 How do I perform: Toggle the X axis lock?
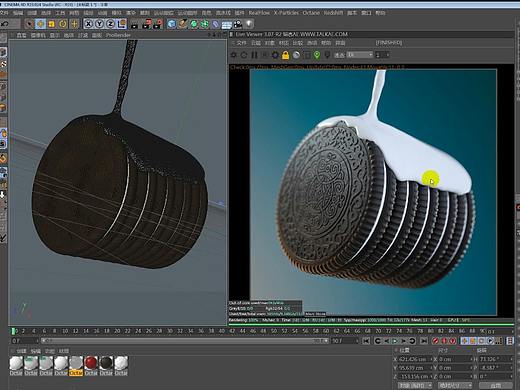(88, 24)
